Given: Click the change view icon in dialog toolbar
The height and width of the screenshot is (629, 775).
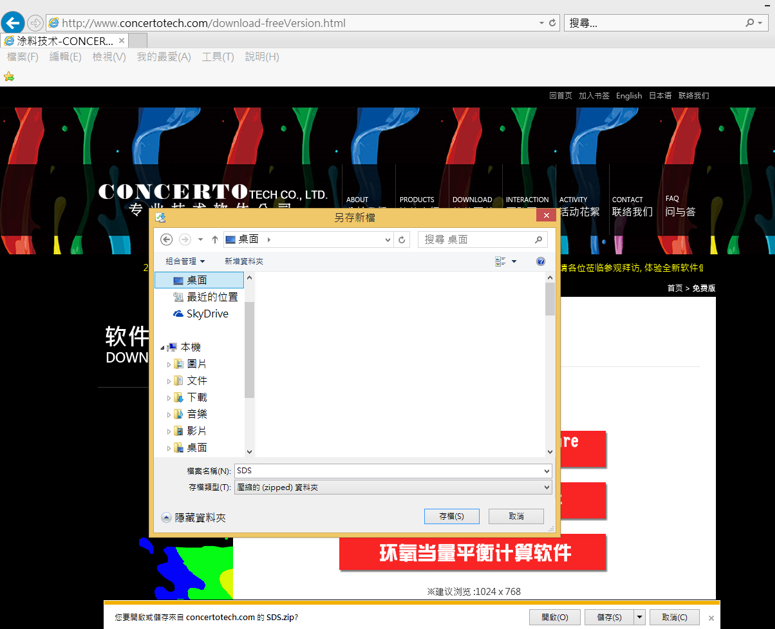Looking at the screenshot, I should point(501,262).
